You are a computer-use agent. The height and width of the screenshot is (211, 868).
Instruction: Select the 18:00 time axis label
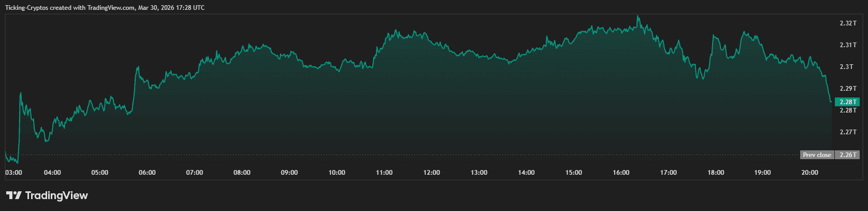[716, 173]
